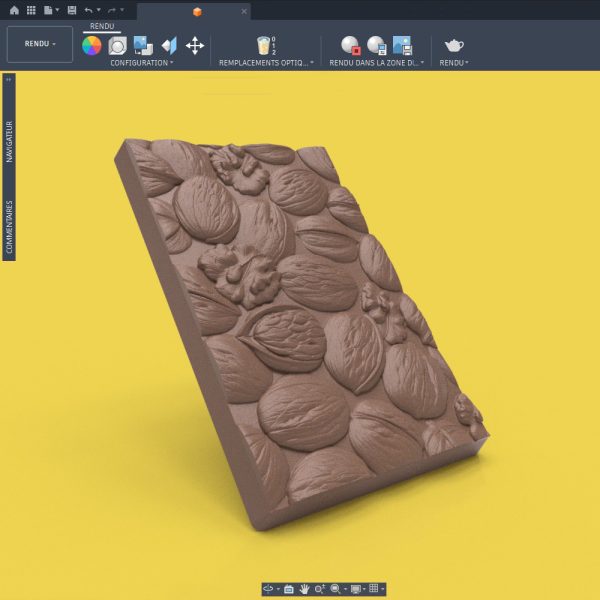Image resolution: width=600 pixels, height=600 pixels.
Task: Click the chocolate bar model in viewport
Action: click(302, 333)
